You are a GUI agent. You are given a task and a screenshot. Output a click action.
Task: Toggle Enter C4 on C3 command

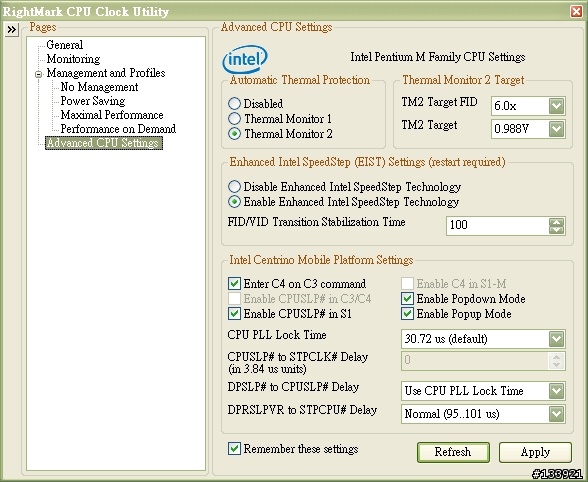[234, 284]
